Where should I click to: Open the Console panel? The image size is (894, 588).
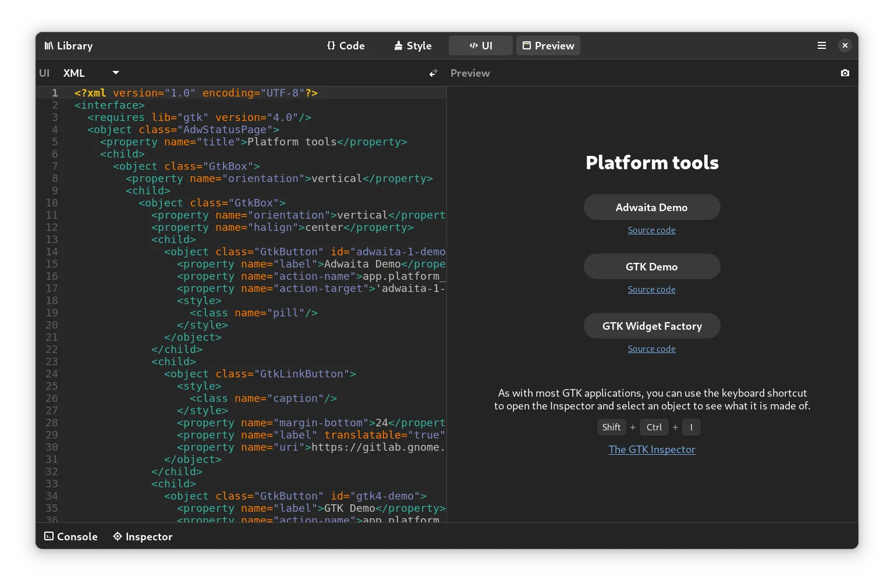[71, 537]
